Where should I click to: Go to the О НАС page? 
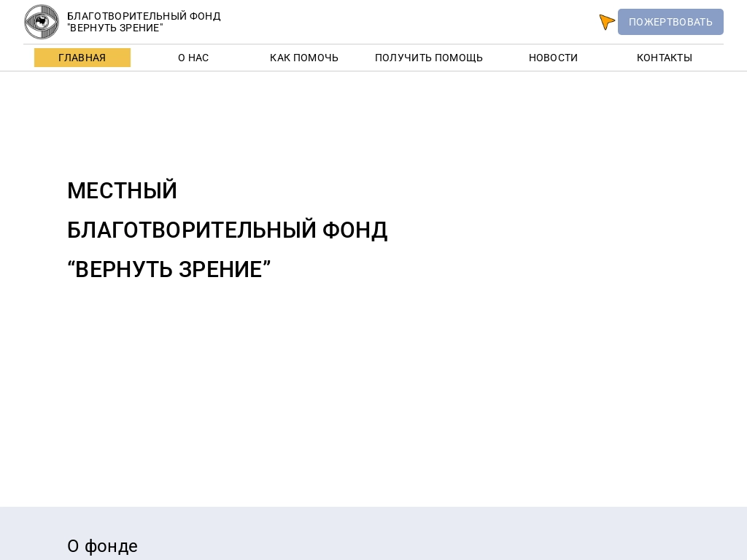[x=193, y=58]
